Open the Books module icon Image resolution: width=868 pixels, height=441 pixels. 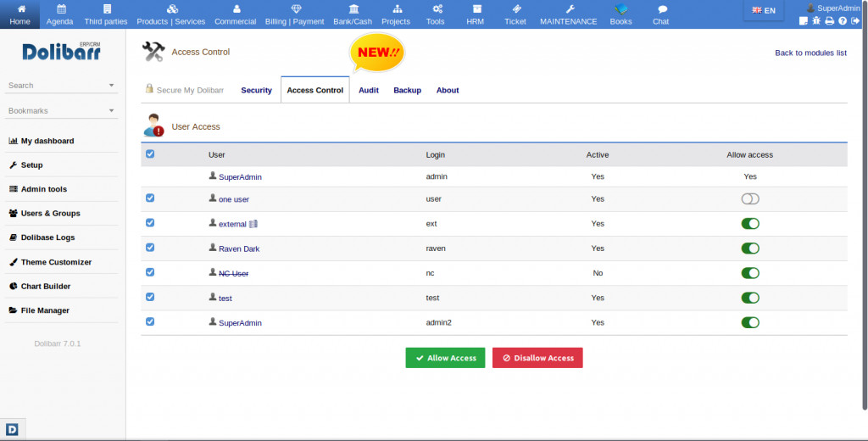tap(620, 14)
